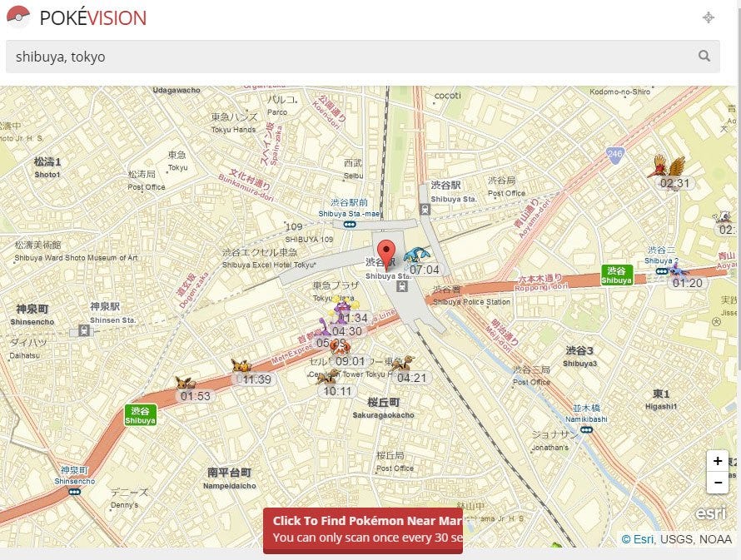Select the Eevee marker showing 11:39
Image resolution: width=741 pixels, height=560 pixels.
pyautogui.click(x=241, y=365)
